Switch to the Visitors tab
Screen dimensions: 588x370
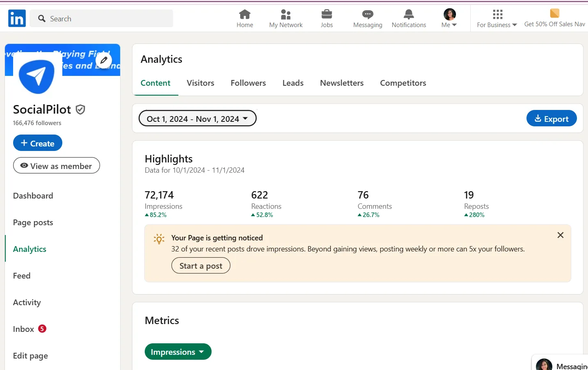(201, 83)
